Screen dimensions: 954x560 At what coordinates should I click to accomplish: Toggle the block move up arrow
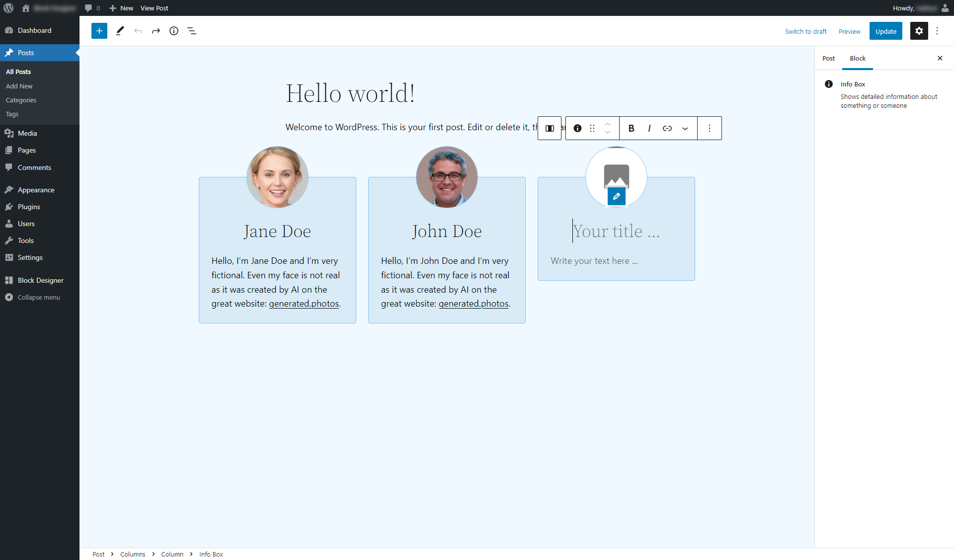[x=607, y=124]
